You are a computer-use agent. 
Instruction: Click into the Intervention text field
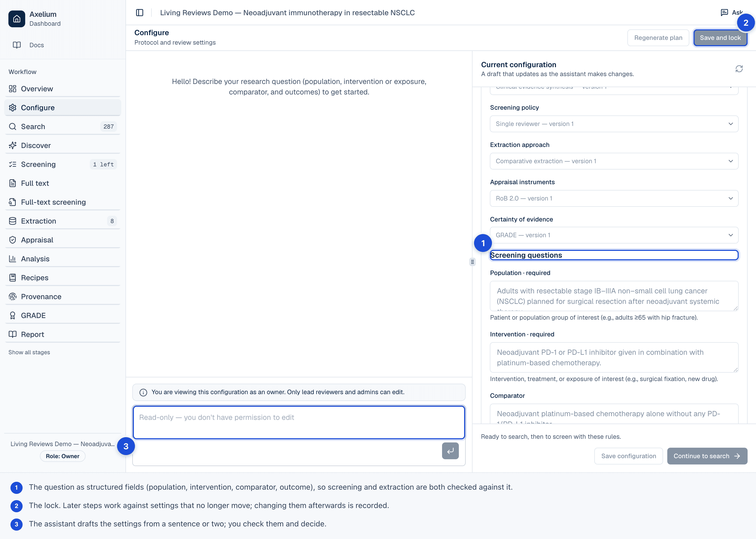pos(614,357)
